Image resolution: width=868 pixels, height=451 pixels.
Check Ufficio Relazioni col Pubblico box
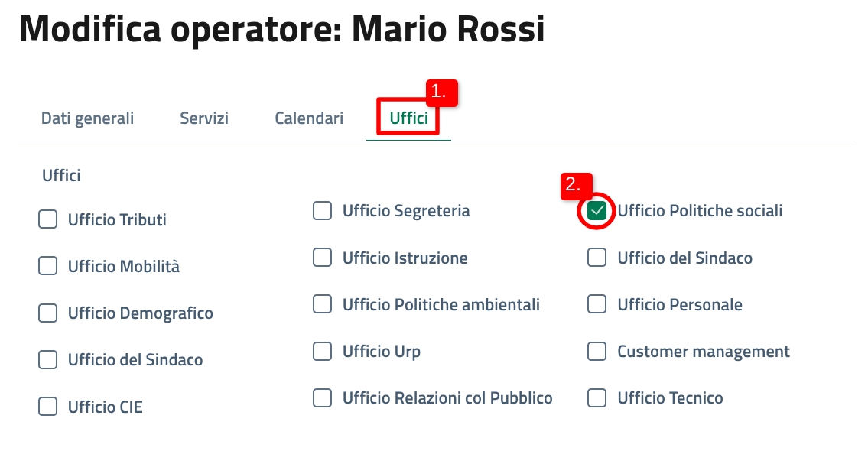point(323,398)
